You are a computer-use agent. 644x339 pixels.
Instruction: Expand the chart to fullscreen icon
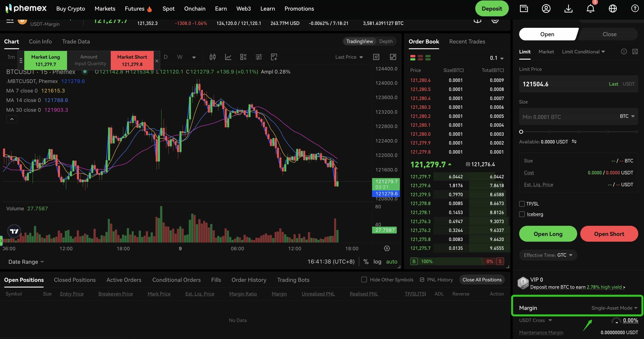[393, 57]
